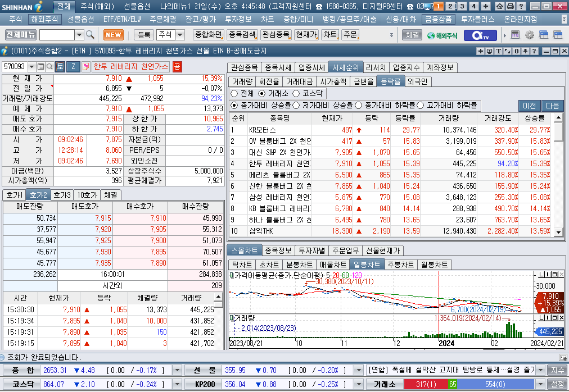Open settings via the gear icon
569x392 pixels.
tap(530, 35)
